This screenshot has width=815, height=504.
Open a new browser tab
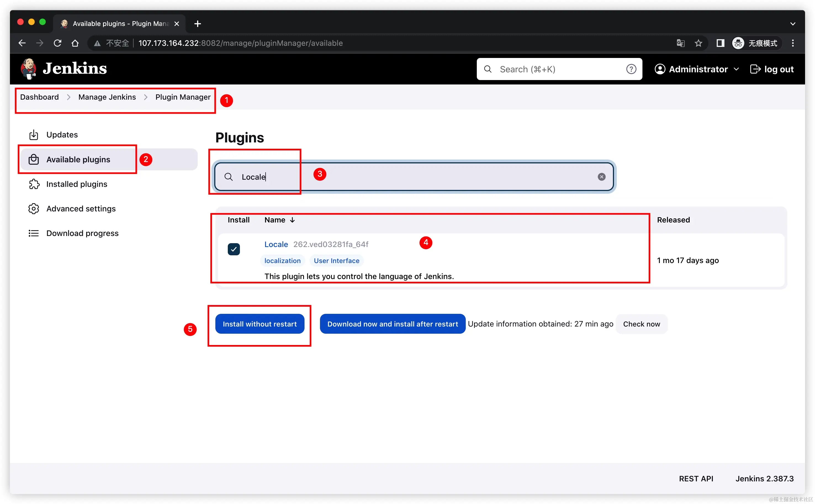coord(197,24)
